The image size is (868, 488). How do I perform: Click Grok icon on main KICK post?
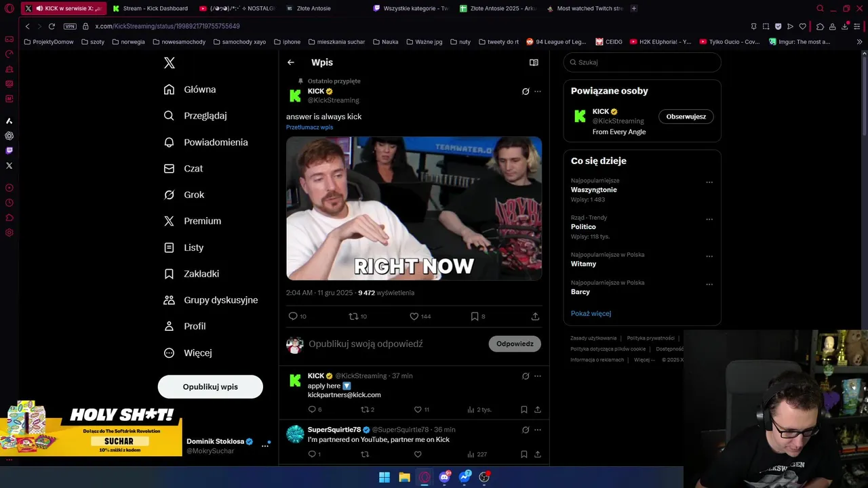point(526,91)
